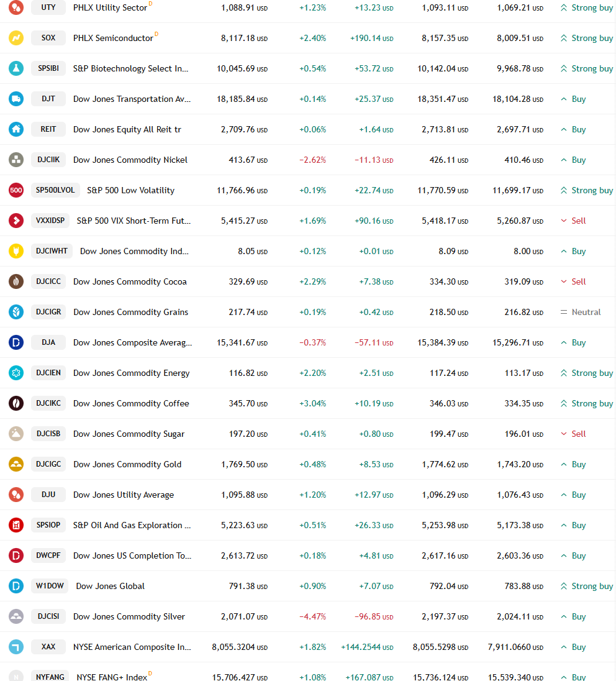Click high 18,351.47 USD in DJT row

coord(443,99)
